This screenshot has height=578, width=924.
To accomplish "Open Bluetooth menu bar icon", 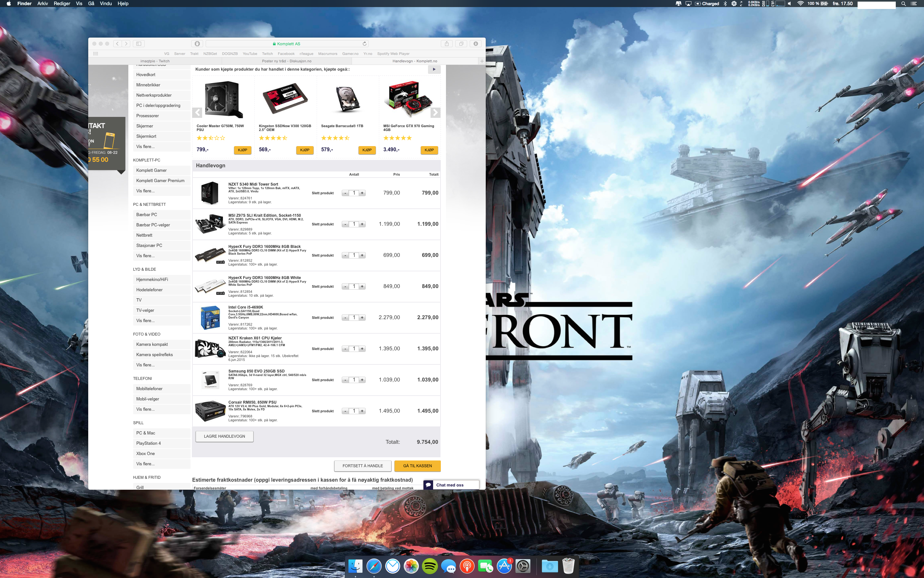I will pos(725,4).
